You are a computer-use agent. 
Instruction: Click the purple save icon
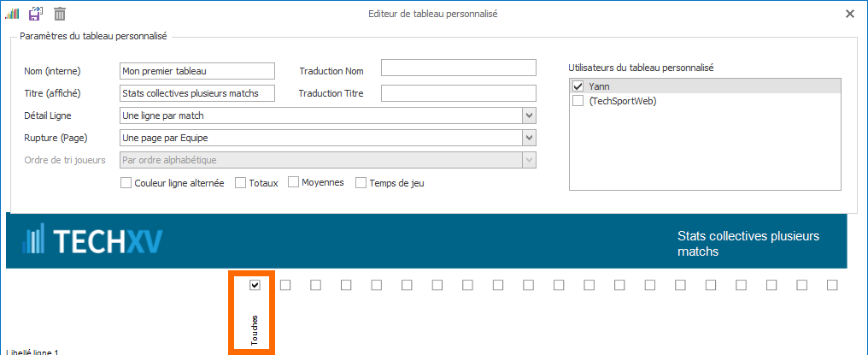36,14
